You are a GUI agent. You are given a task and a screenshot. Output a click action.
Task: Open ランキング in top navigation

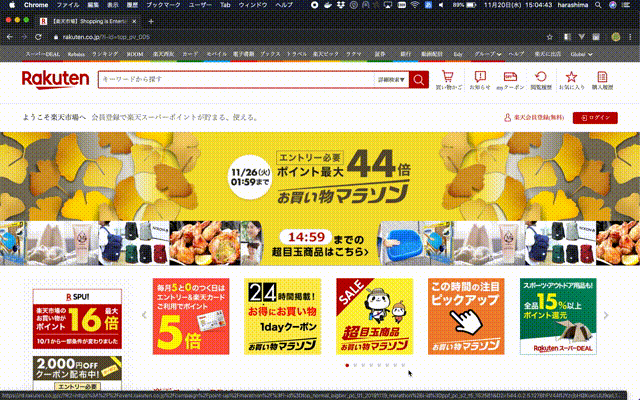click(105, 54)
